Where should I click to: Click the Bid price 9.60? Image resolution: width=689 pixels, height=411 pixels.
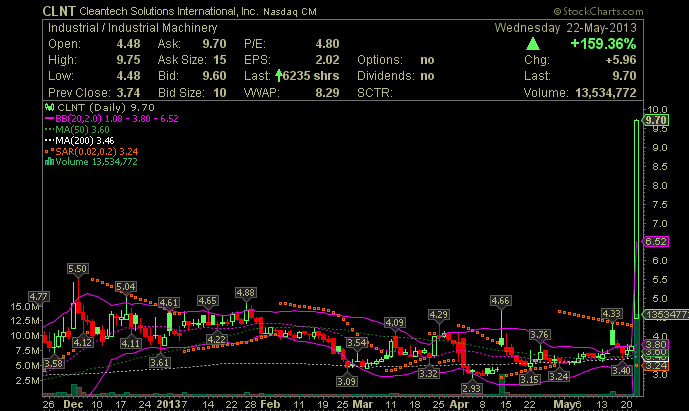[x=214, y=76]
